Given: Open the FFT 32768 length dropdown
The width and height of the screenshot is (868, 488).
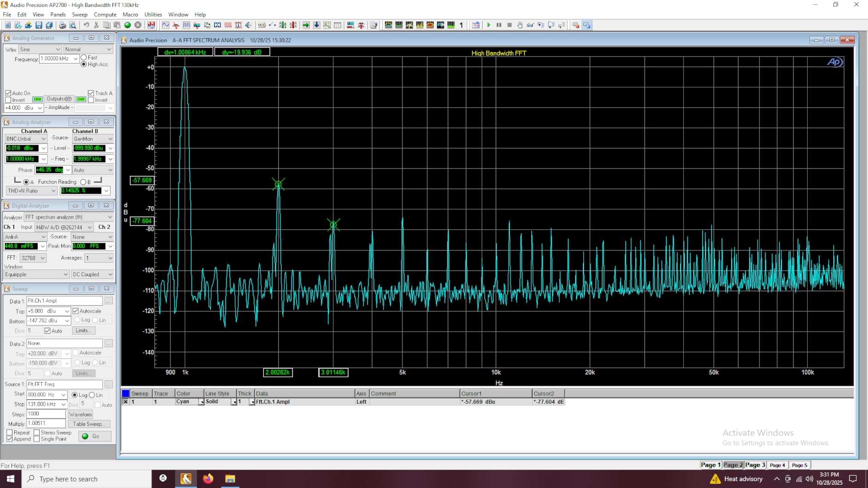Looking at the screenshot, I should 33,258.
